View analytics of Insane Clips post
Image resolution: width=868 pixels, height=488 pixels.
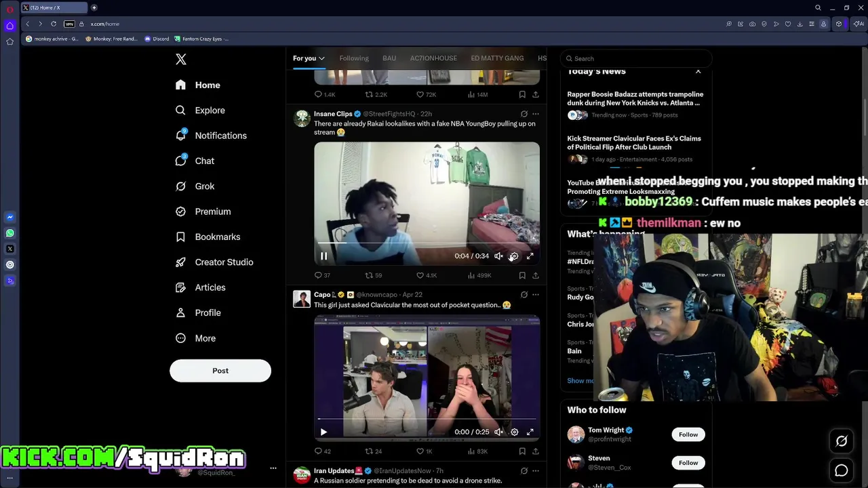479,275
